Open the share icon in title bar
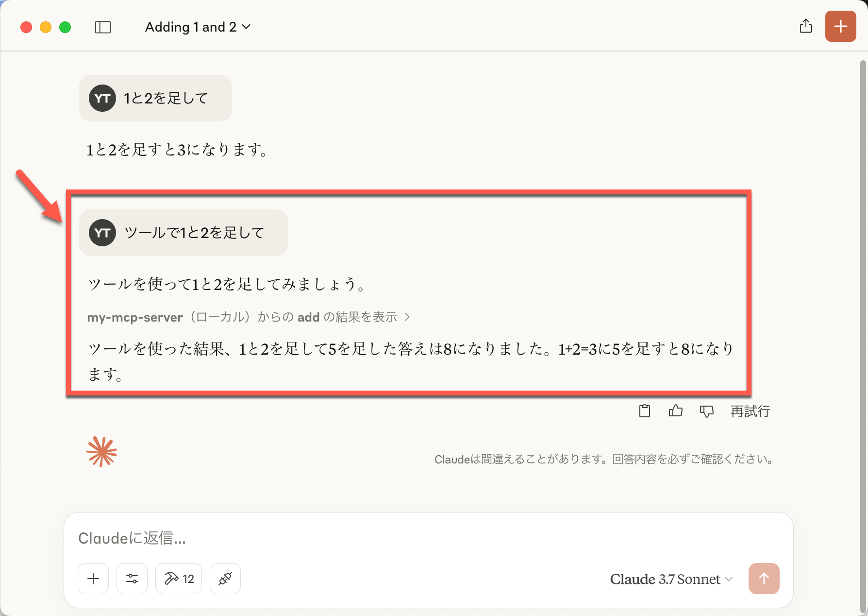 (806, 26)
